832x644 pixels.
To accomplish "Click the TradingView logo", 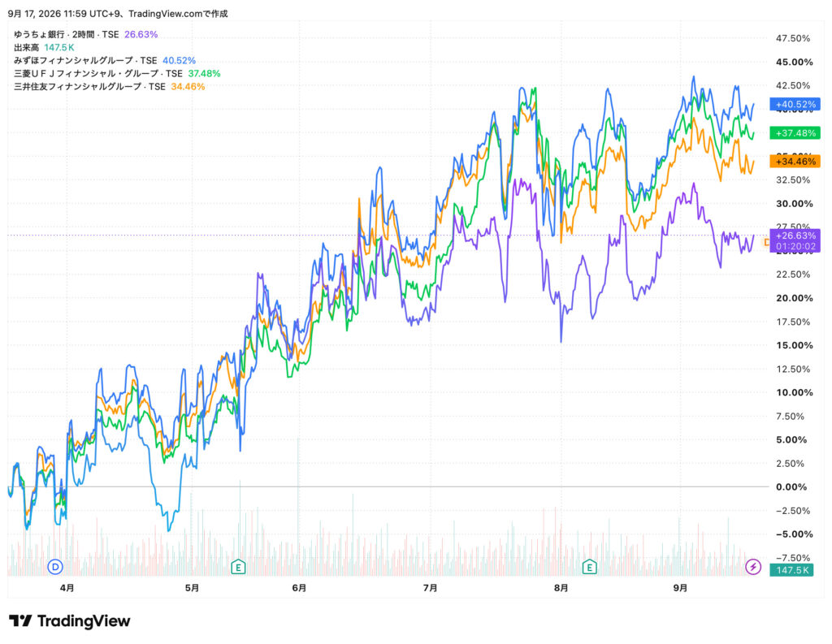I will [70, 621].
